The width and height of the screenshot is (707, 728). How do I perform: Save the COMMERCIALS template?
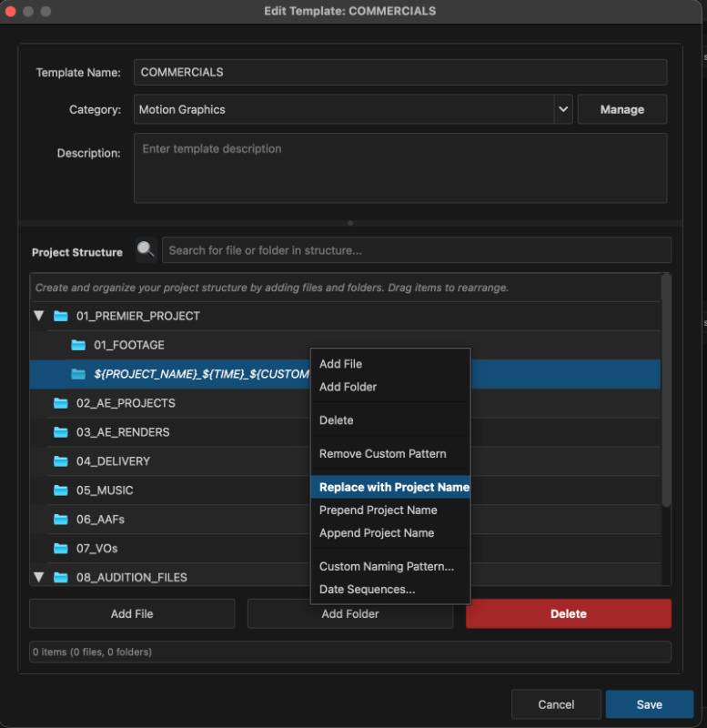[650, 704]
